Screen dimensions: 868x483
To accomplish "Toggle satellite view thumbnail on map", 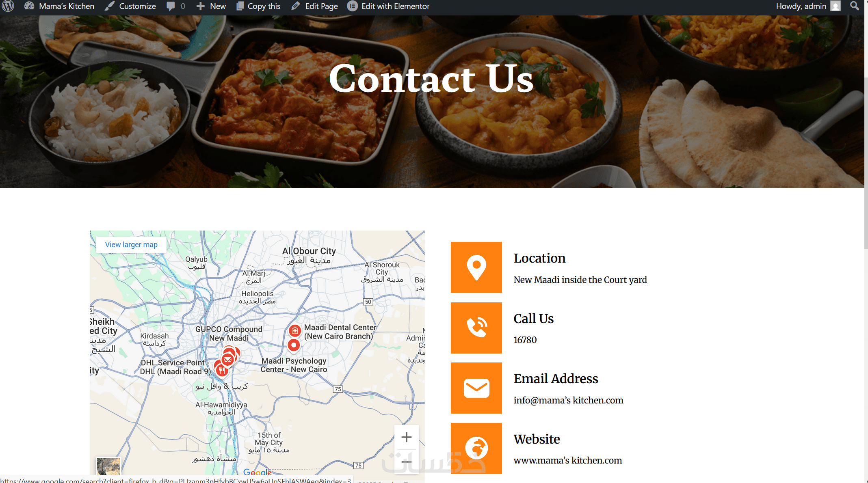I will coord(108,466).
